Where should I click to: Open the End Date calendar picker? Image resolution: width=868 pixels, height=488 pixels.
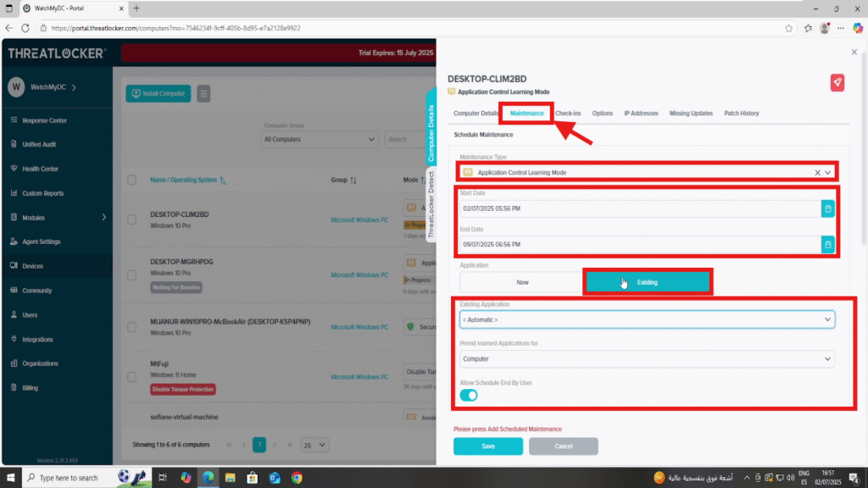coord(827,244)
